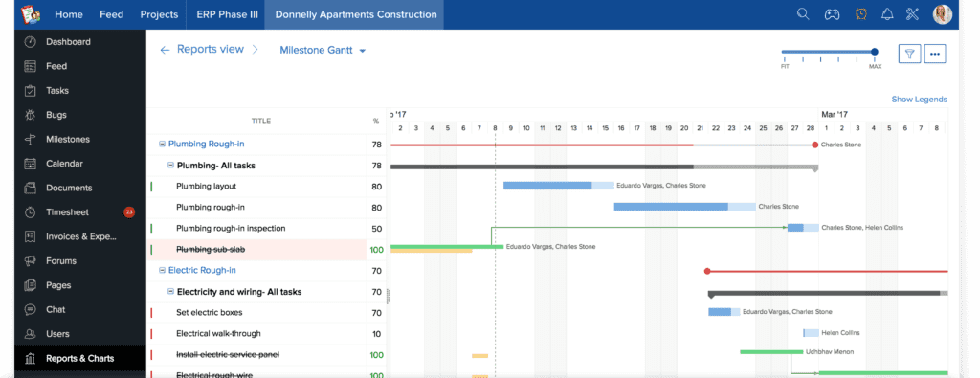This screenshot has height=378, width=980.
Task: Open the Electric Rough-in milestone link
Action: point(202,271)
